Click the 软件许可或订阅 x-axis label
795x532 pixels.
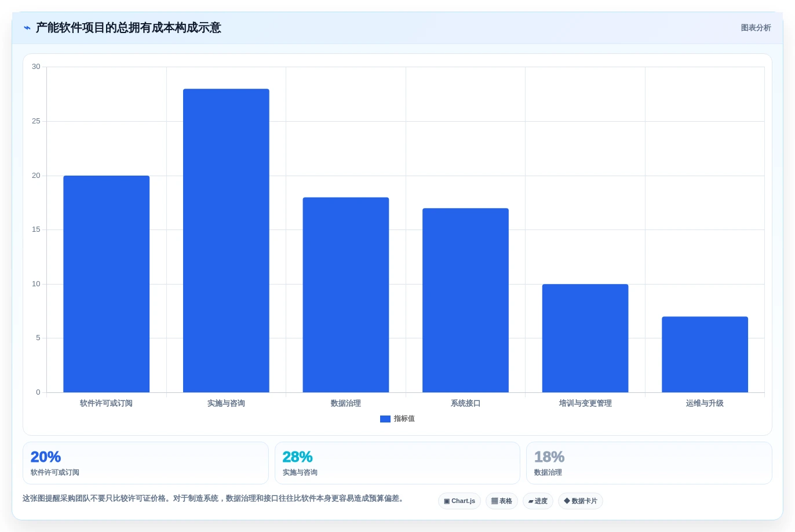coord(107,403)
